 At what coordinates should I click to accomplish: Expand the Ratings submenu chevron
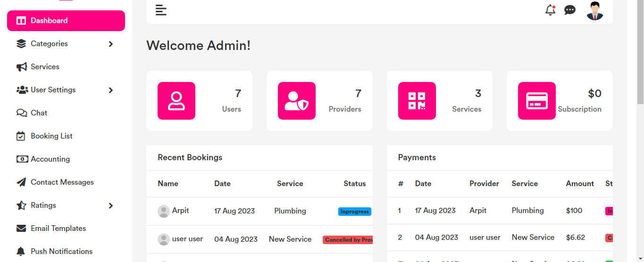111,205
